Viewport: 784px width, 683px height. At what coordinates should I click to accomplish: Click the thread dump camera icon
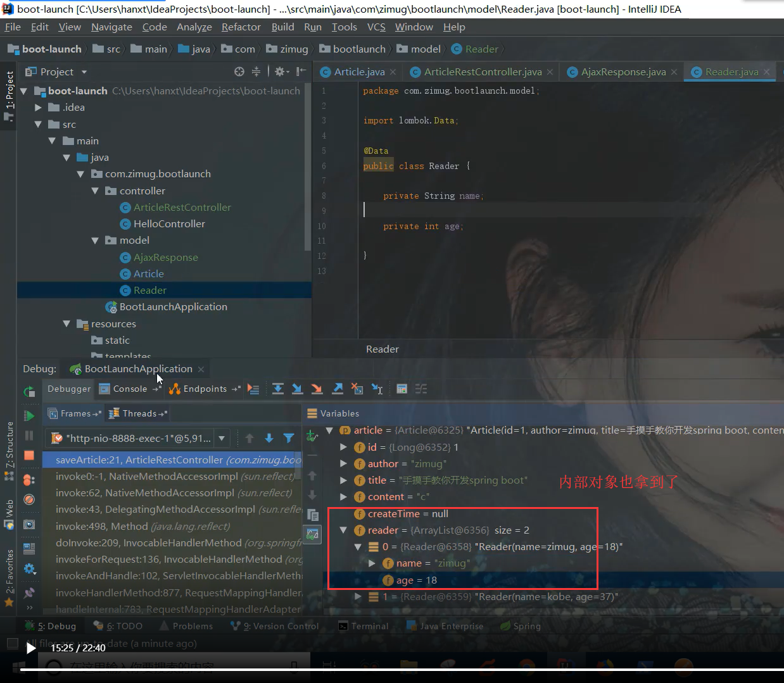point(29,524)
